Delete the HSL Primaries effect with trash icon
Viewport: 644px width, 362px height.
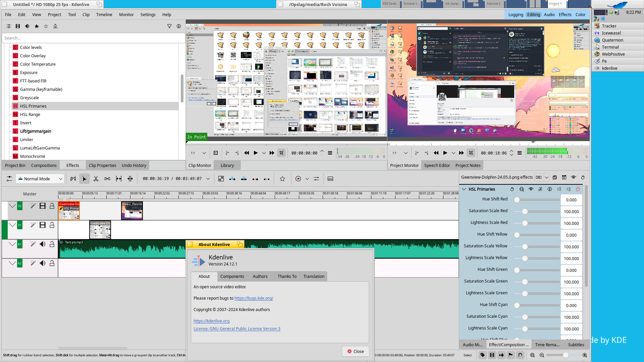(578, 189)
